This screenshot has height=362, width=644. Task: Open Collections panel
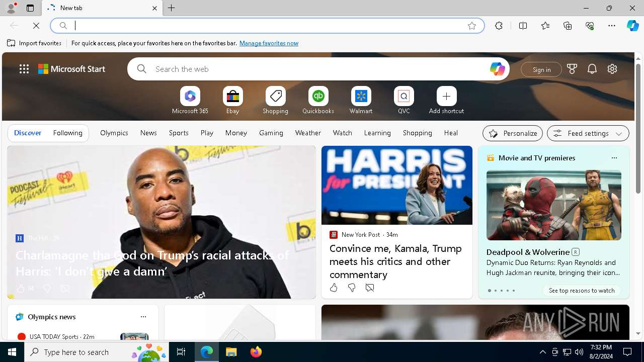tap(568, 26)
